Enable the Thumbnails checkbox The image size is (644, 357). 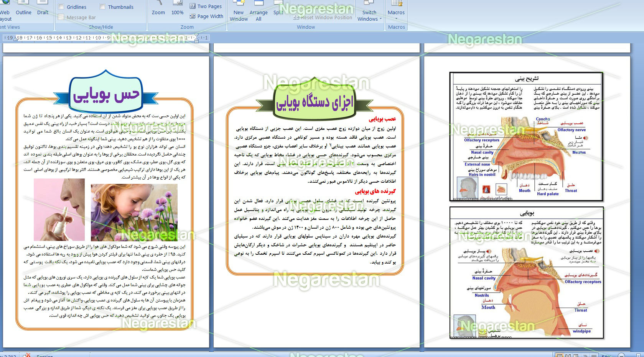point(102,7)
